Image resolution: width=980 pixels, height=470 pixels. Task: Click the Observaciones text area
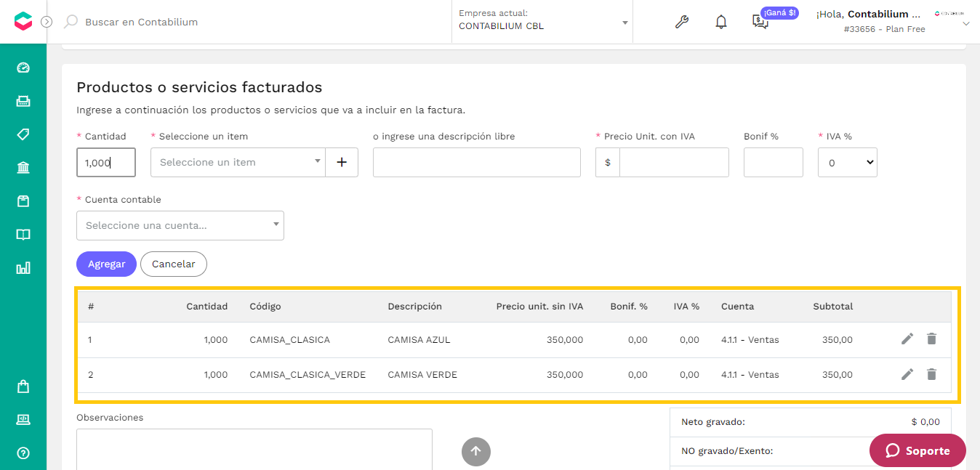pos(254,449)
